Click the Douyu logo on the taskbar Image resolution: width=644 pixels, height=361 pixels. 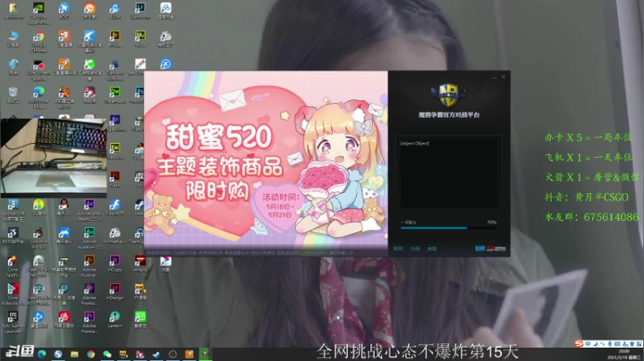[20, 351]
